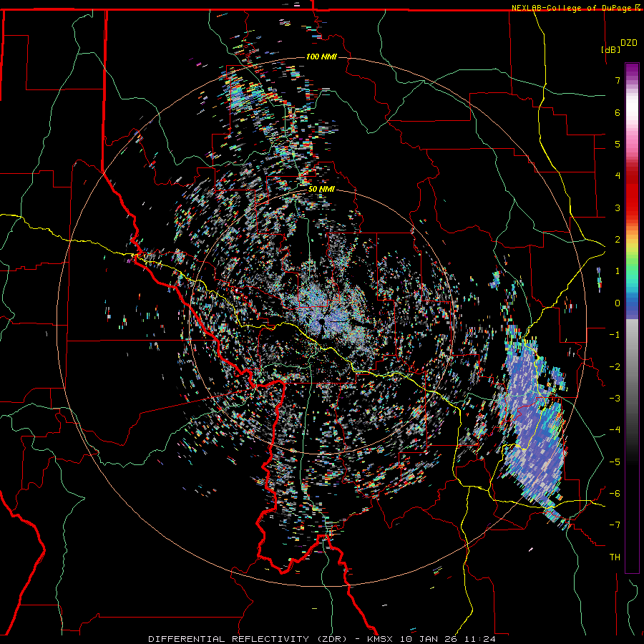Click the [dB] units label
The image size is (644, 644).
click(610, 49)
